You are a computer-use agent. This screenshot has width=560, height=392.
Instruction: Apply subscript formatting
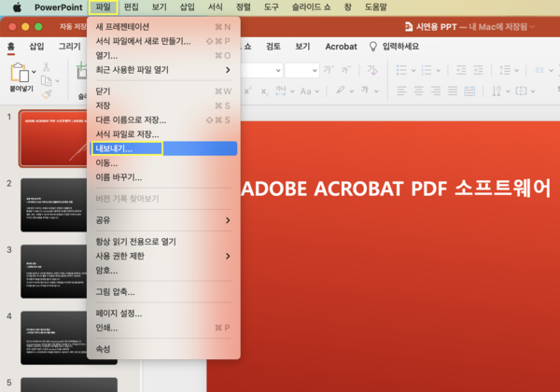(264, 91)
